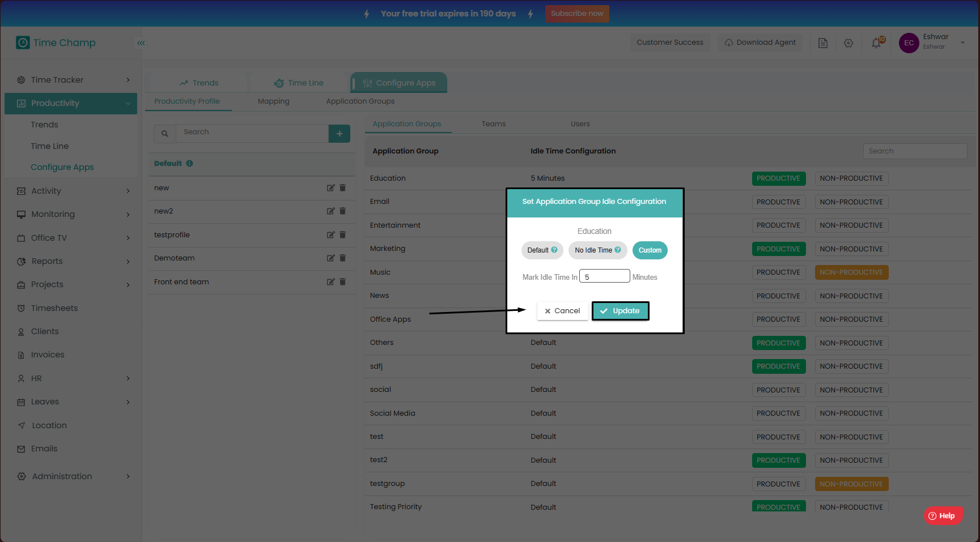Open the document icon in header
The width and height of the screenshot is (980, 542).
(822, 43)
